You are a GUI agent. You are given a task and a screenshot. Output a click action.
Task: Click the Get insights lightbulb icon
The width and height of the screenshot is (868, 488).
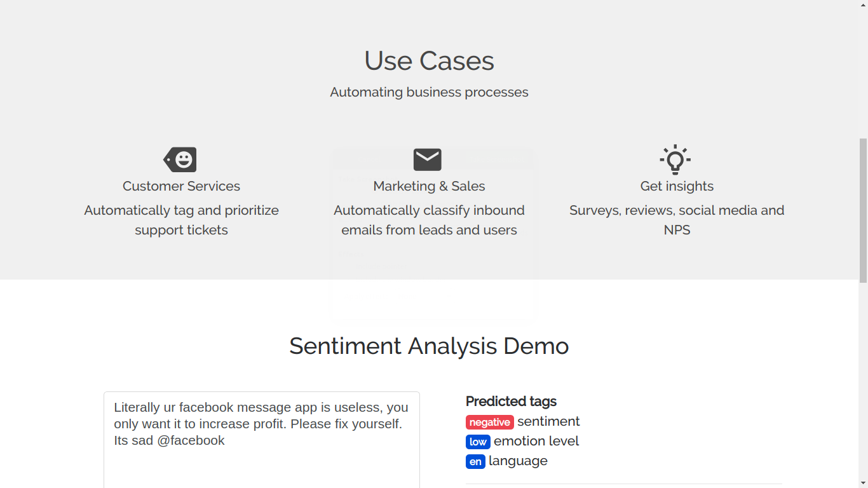click(x=675, y=159)
